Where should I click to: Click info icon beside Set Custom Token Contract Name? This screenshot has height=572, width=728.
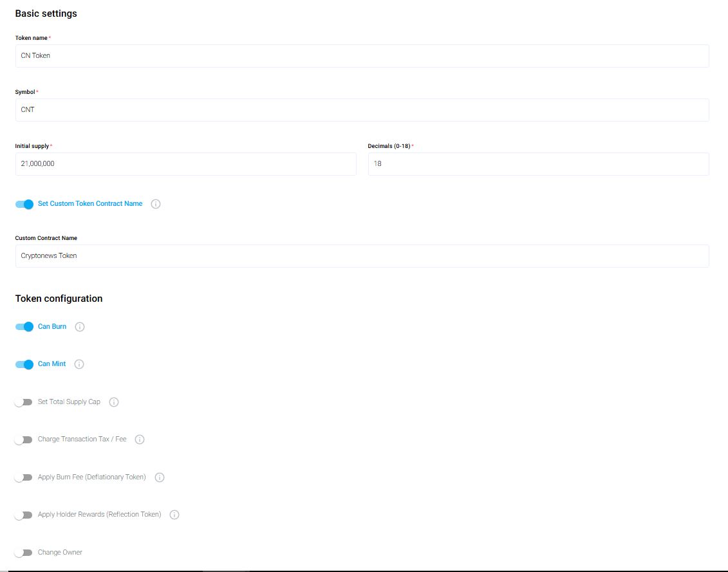[156, 204]
